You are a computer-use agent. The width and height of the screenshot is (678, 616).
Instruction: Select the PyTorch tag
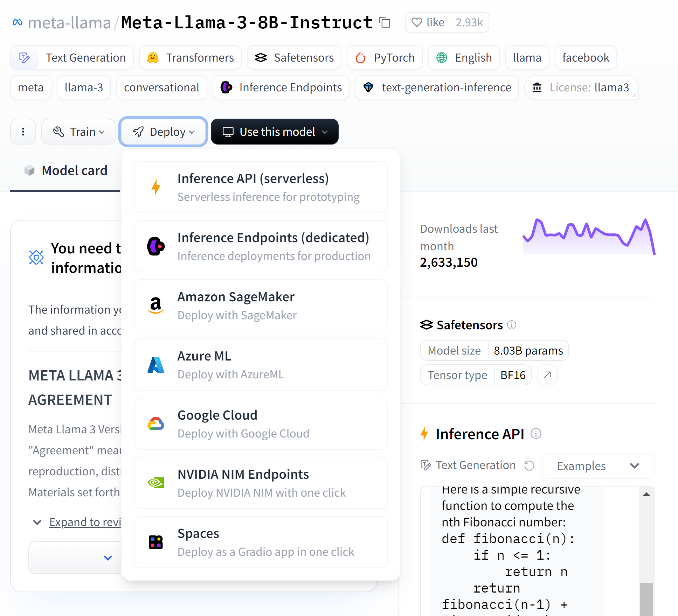coord(385,57)
